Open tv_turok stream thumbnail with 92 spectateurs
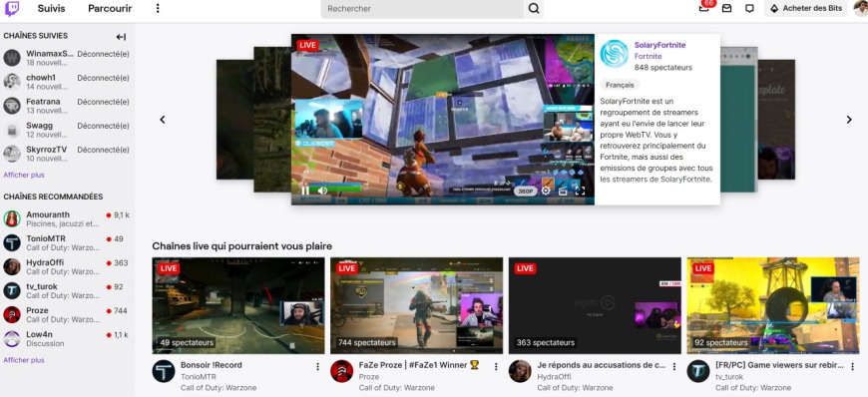The width and height of the screenshot is (868, 397). (x=773, y=305)
